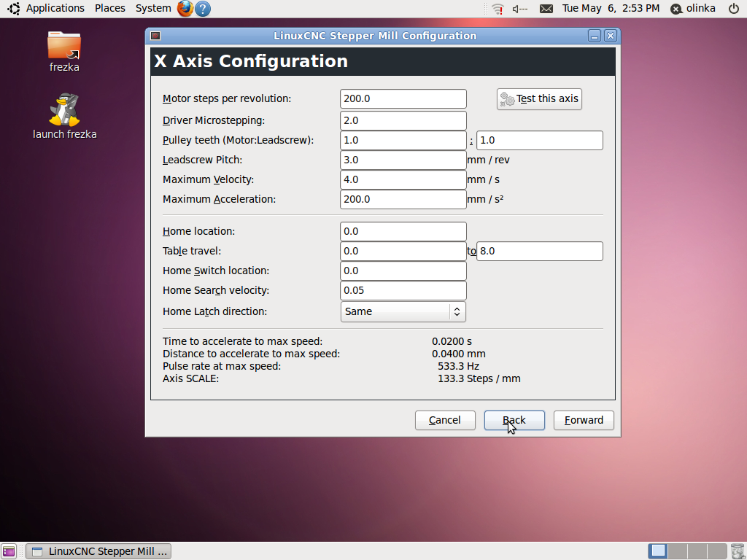Screen dimensions: 747x560
Task: Click the Test this axis button
Action: [x=539, y=99]
